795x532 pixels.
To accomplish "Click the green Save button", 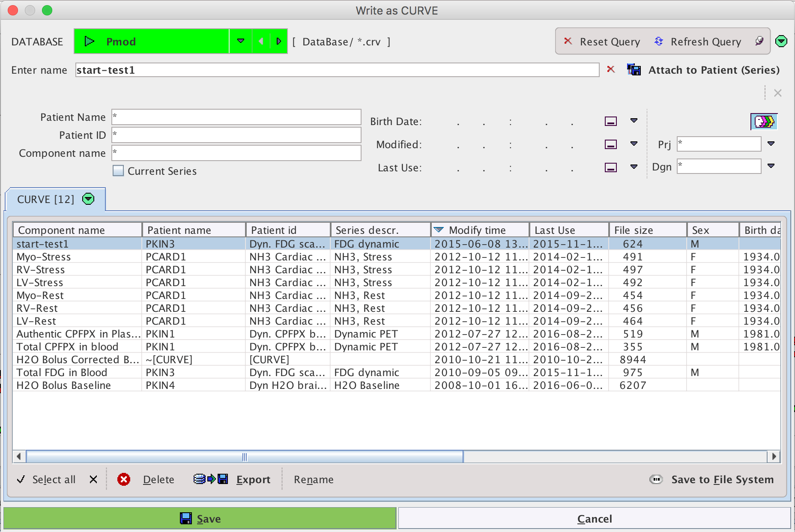I will tap(200, 518).
